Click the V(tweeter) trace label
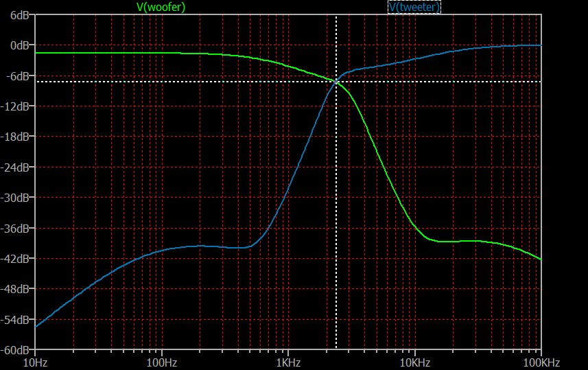The image size is (588, 370). (414, 7)
